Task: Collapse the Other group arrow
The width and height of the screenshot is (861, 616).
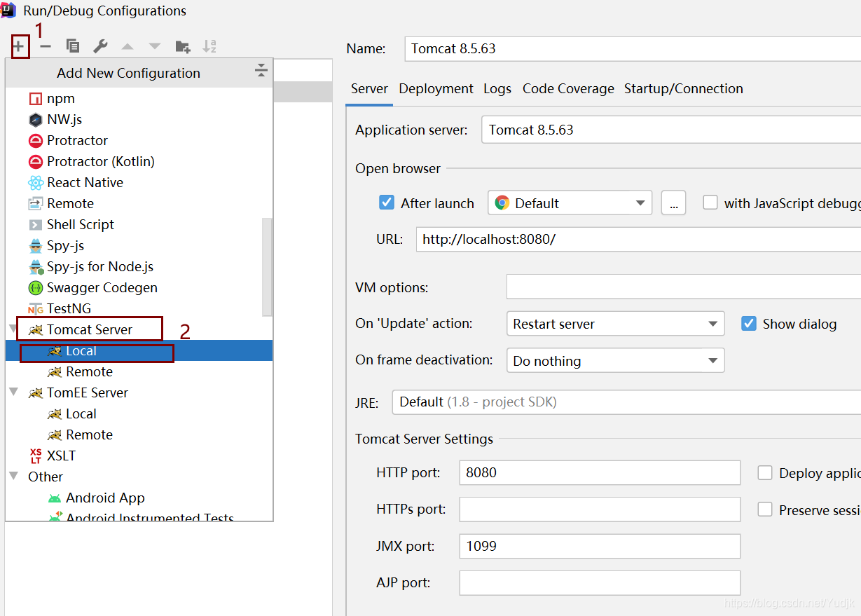Action: click(x=14, y=477)
